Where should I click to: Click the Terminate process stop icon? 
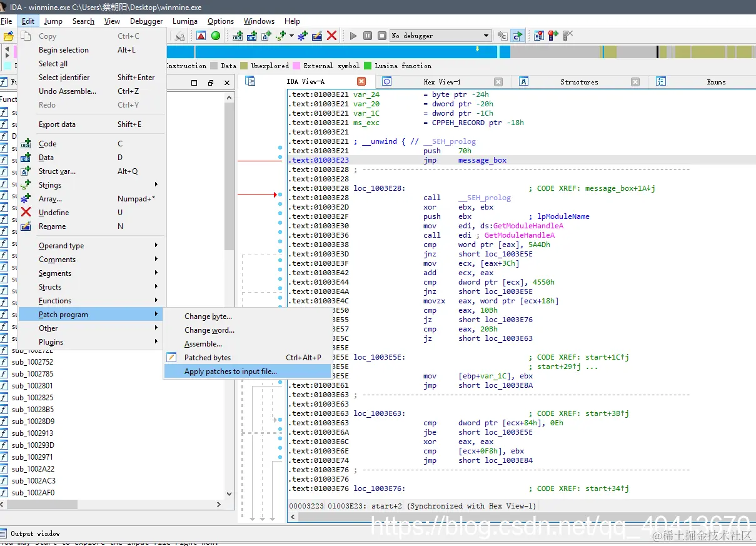click(381, 36)
